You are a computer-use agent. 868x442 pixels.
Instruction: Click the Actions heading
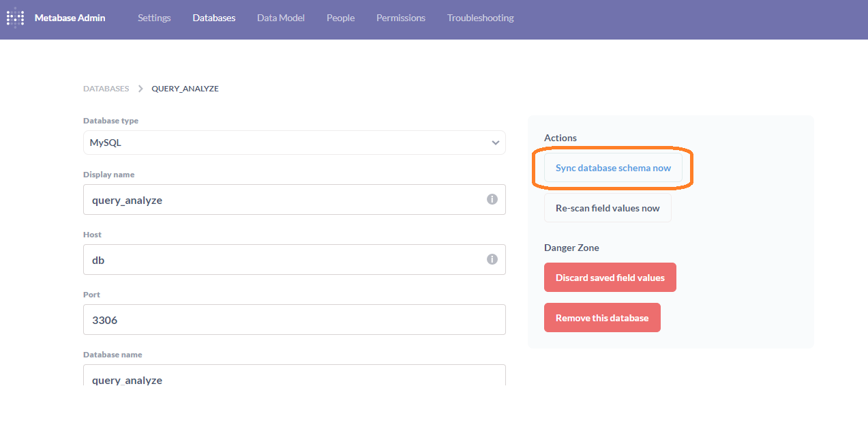pos(560,138)
